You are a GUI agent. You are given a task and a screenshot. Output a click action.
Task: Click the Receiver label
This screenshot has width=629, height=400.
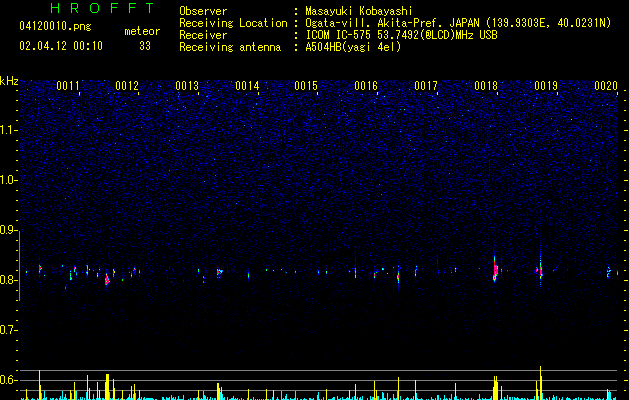click(203, 35)
